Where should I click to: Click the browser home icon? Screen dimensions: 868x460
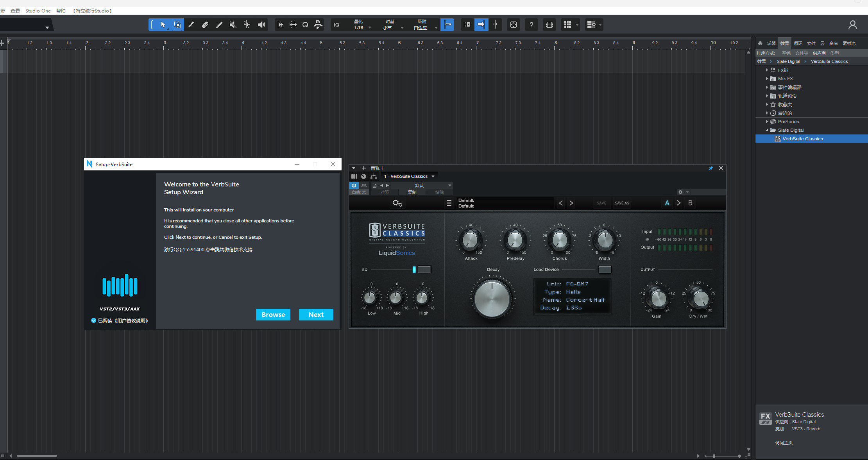click(x=760, y=43)
